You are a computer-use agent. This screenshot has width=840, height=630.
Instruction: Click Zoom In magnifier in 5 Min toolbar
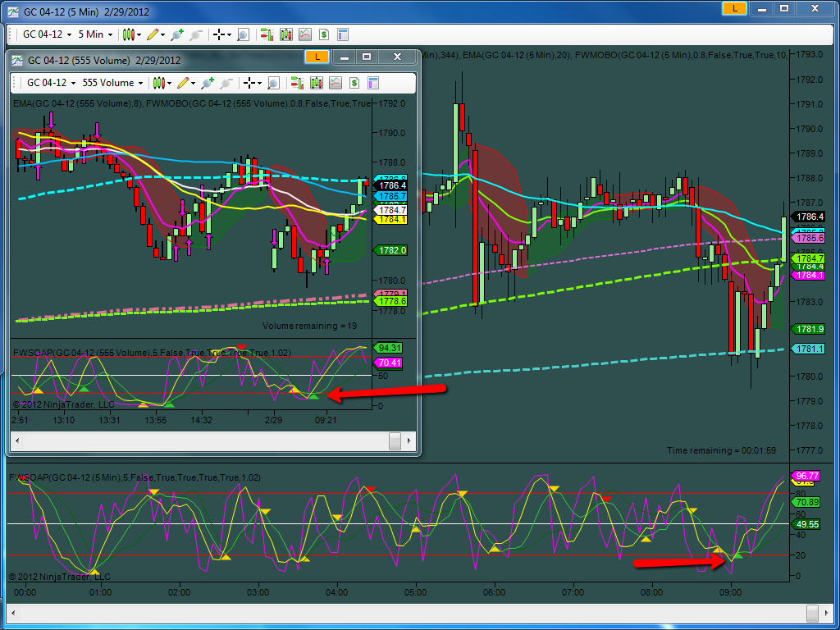177,34
